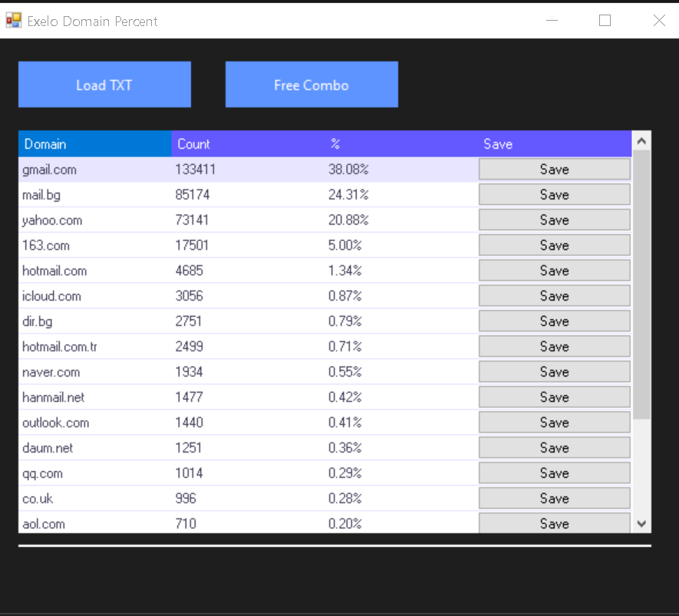Click the count value 85174

[x=193, y=195]
